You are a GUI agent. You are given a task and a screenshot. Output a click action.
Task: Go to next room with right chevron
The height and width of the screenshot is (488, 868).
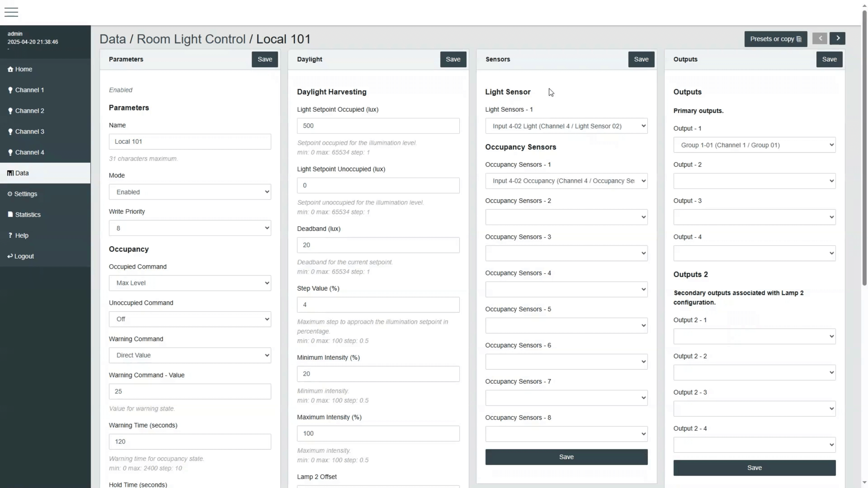[838, 38]
